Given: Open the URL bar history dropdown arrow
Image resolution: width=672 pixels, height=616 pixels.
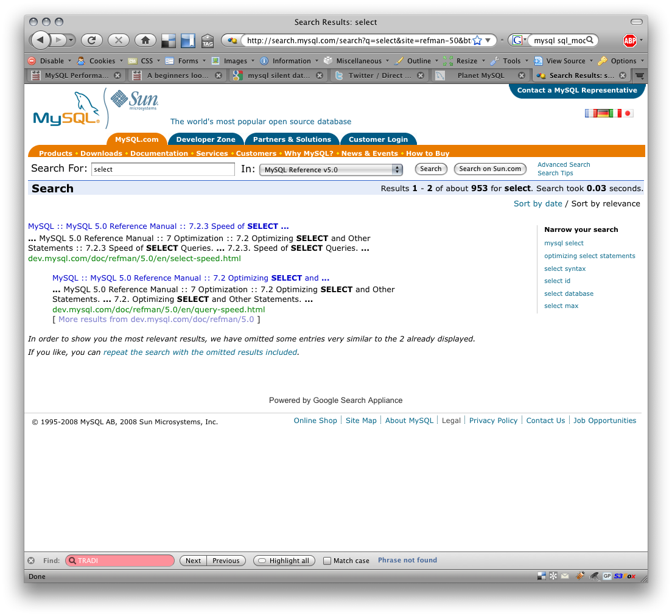Looking at the screenshot, I should click(488, 40).
